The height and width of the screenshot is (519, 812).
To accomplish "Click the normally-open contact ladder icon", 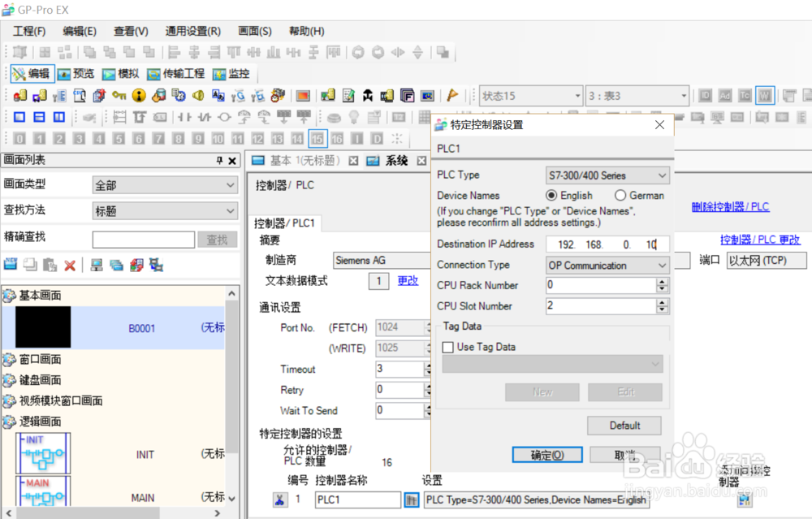I will (184, 117).
